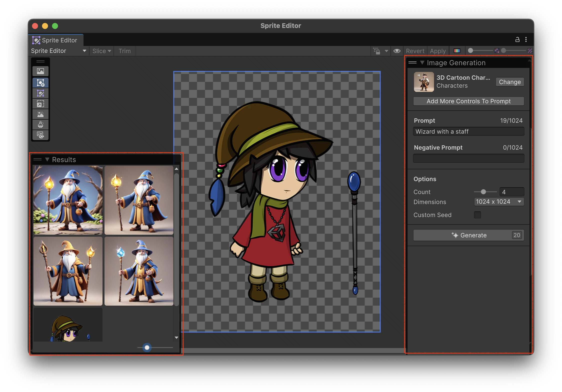Toggle the visibility eye icon in the toolbar
This screenshot has width=562, height=392.
click(396, 51)
